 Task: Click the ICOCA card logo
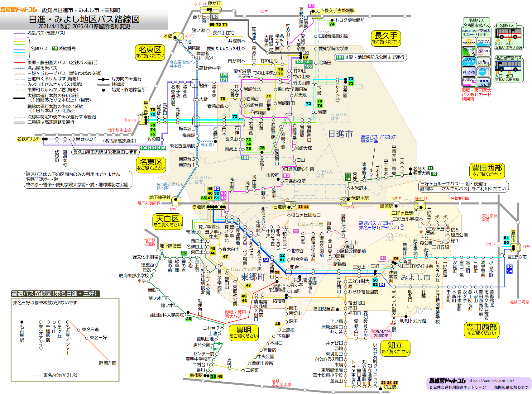point(469,62)
